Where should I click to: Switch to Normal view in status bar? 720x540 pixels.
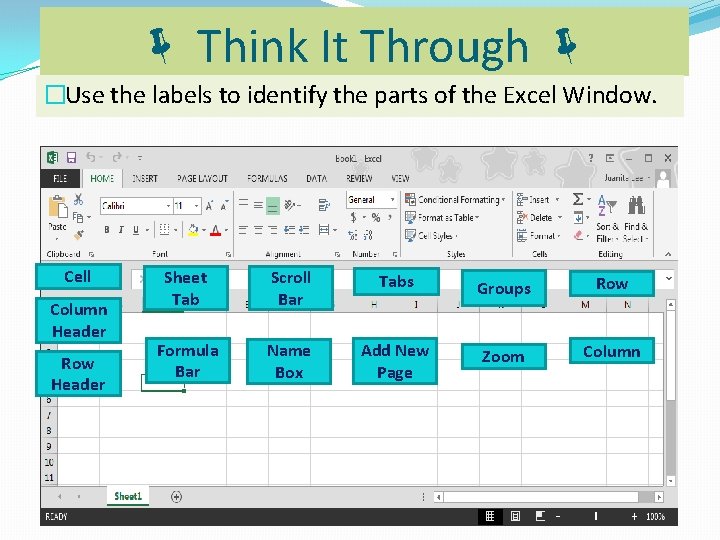tap(490, 516)
